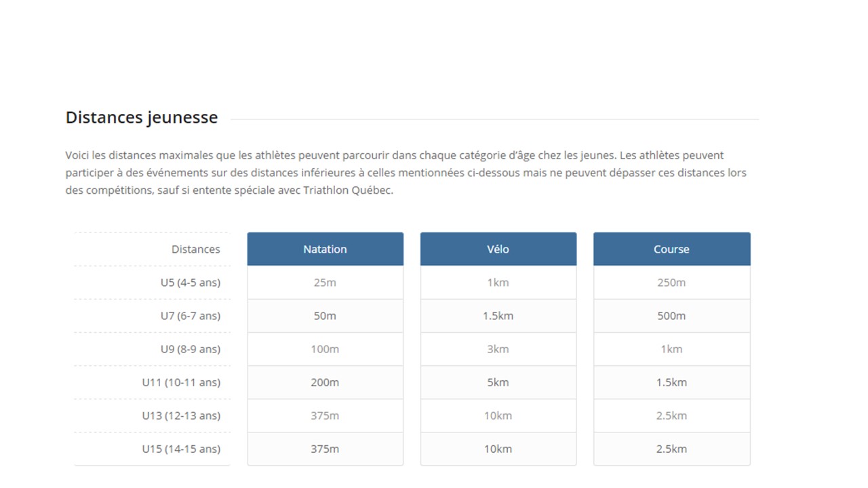Click the Distances label above age categories
868x488 pixels.
pos(196,249)
